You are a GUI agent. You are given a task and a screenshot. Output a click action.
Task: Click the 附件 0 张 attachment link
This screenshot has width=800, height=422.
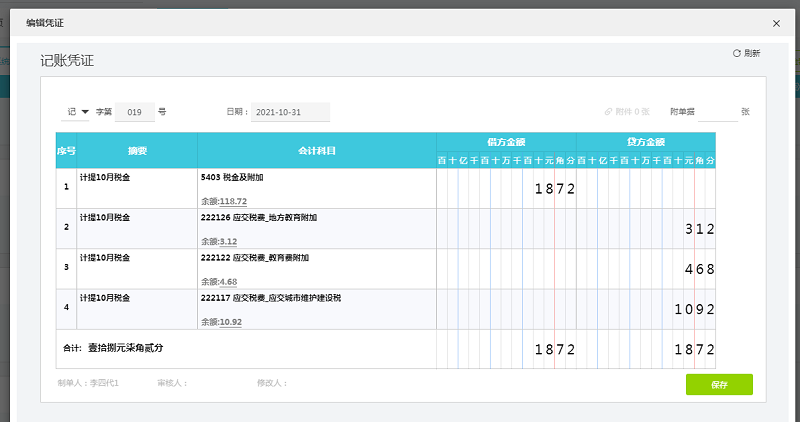click(x=627, y=112)
